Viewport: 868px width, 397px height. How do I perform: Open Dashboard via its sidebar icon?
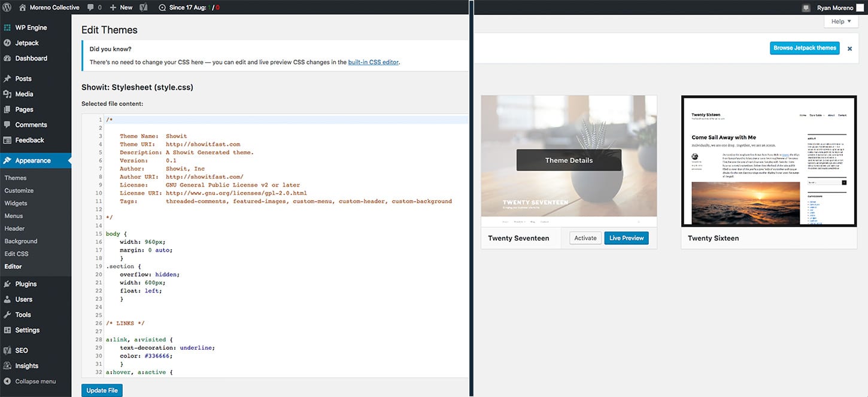click(x=7, y=58)
